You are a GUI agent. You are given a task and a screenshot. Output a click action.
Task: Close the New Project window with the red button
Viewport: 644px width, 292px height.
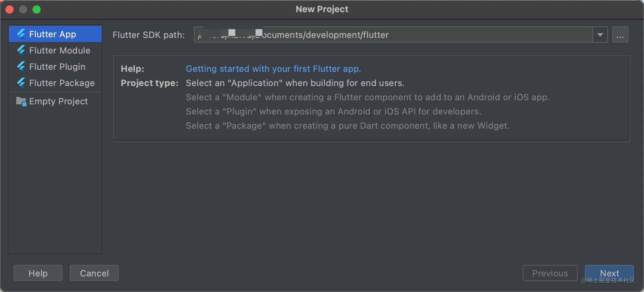pyautogui.click(x=9, y=9)
